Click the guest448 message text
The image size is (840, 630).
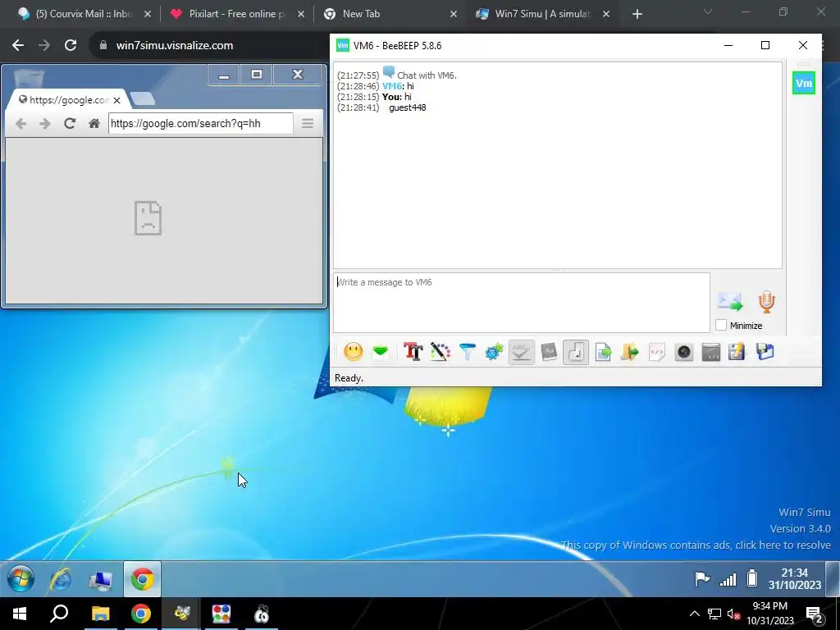(x=408, y=107)
